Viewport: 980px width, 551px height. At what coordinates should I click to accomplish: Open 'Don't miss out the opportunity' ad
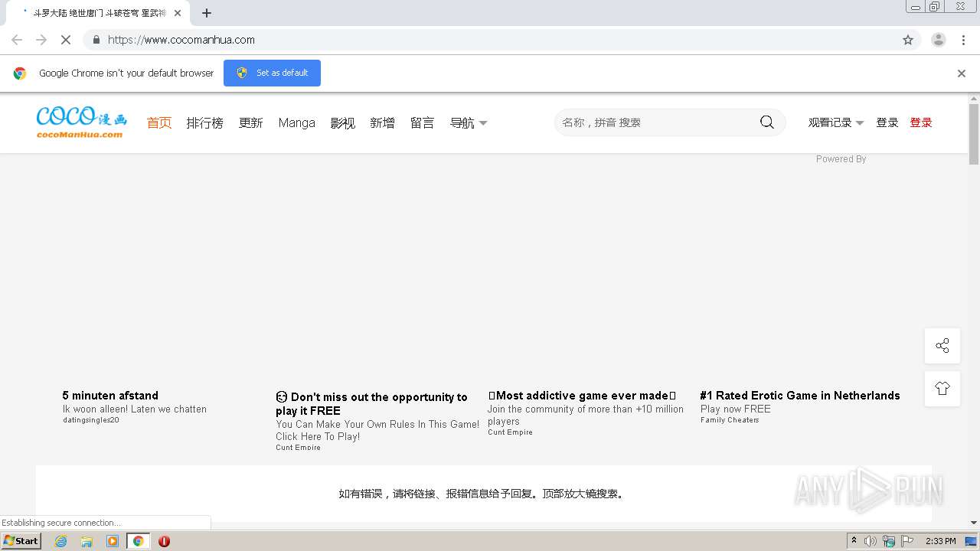coord(371,403)
